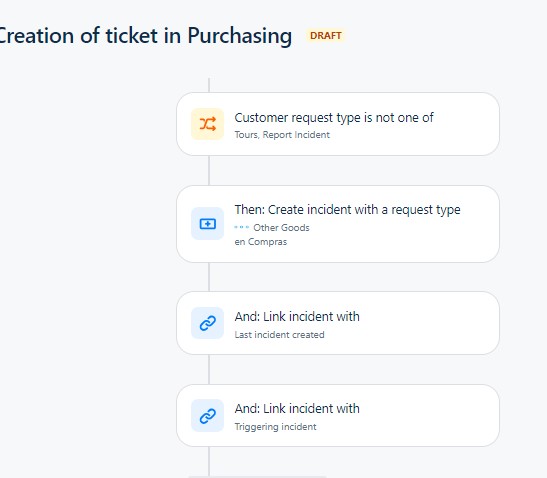Click the Triggering incident text
Screen dimensions: 547x478
click(x=275, y=427)
